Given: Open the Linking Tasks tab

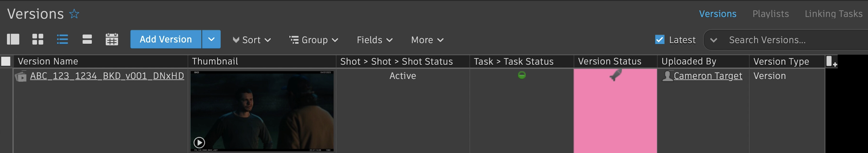Looking at the screenshot, I should (x=833, y=14).
